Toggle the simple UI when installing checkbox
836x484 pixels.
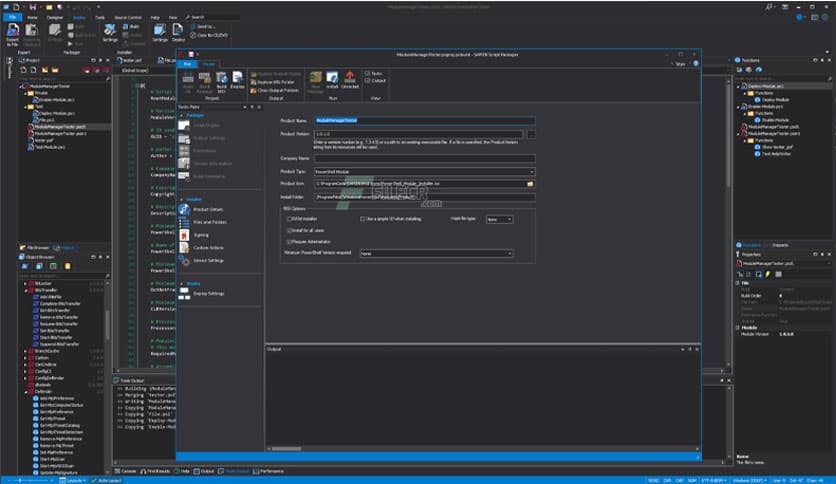coord(363,219)
